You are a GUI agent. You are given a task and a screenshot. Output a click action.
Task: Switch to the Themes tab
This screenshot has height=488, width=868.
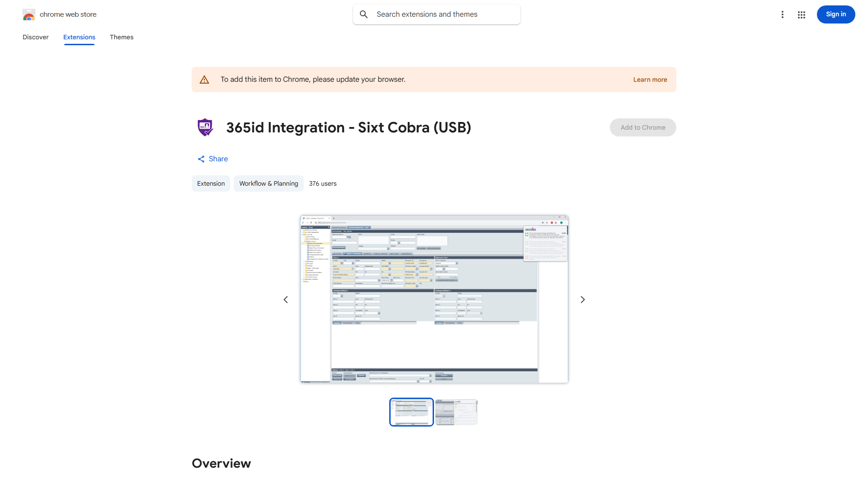point(121,37)
